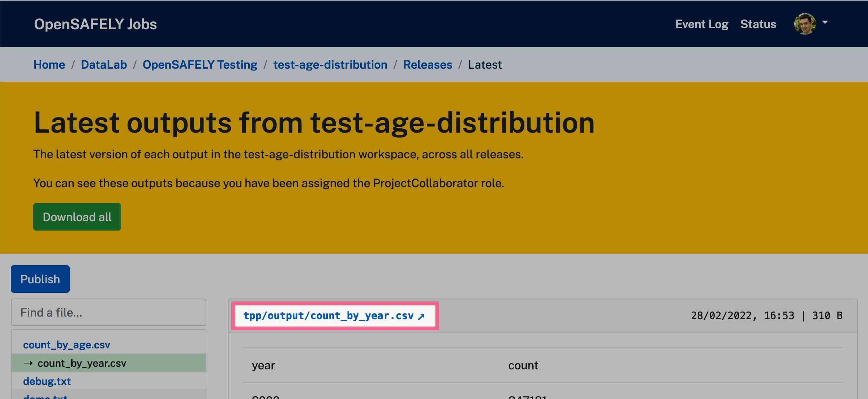
Task: Open the test-age-distribution workspace breadcrumb
Action: 330,64
